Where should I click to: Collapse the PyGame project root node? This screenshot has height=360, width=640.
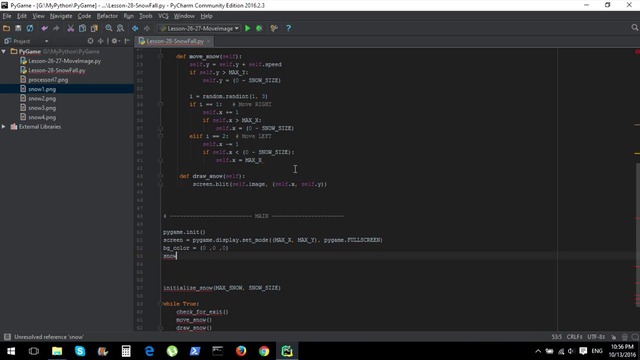coord(4,51)
